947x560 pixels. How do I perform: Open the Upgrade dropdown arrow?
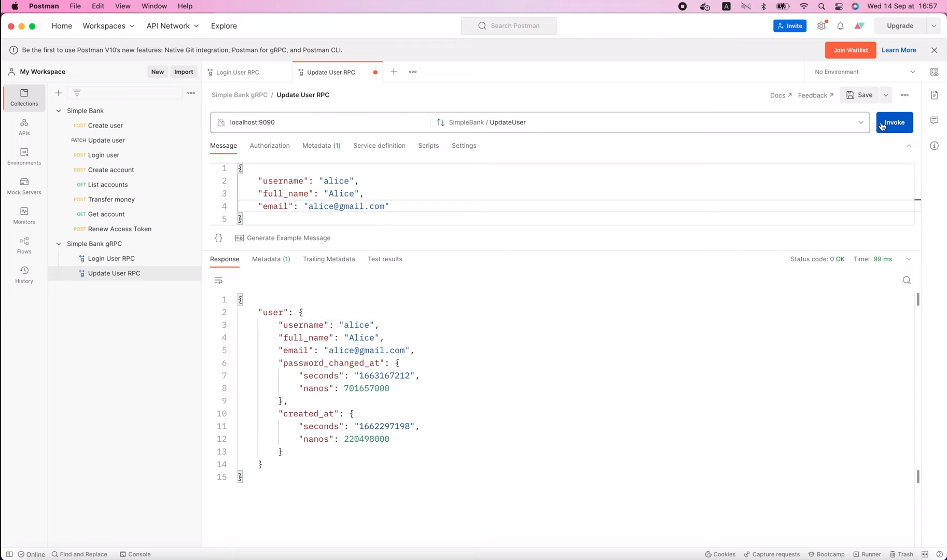click(x=934, y=26)
